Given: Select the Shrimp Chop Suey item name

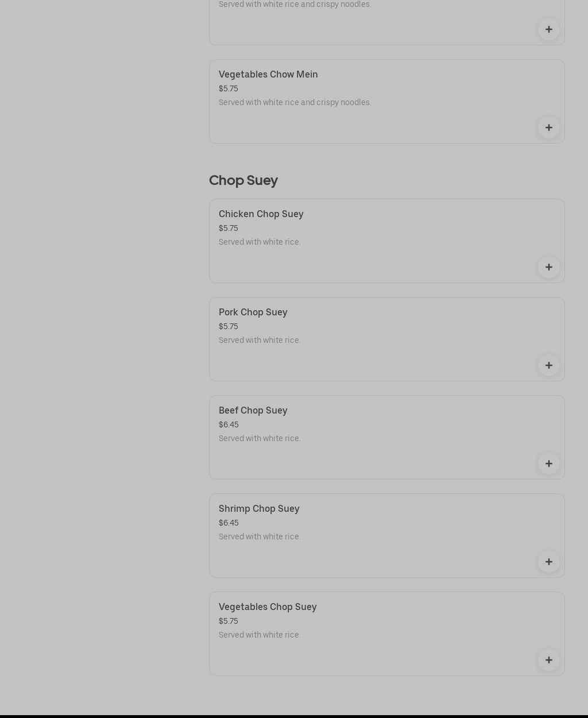Looking at the screenshot, I should pyautogui.click(x=259, y=508).
